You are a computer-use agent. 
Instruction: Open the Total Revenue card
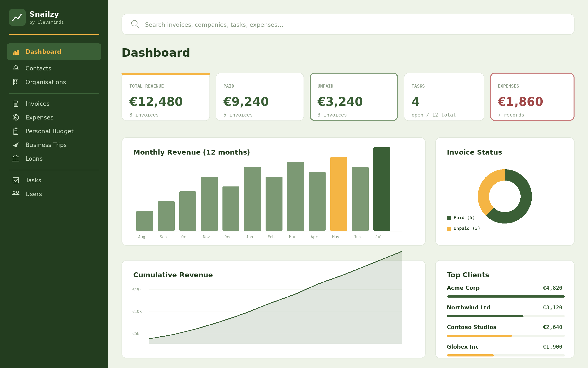coord(166,97)
